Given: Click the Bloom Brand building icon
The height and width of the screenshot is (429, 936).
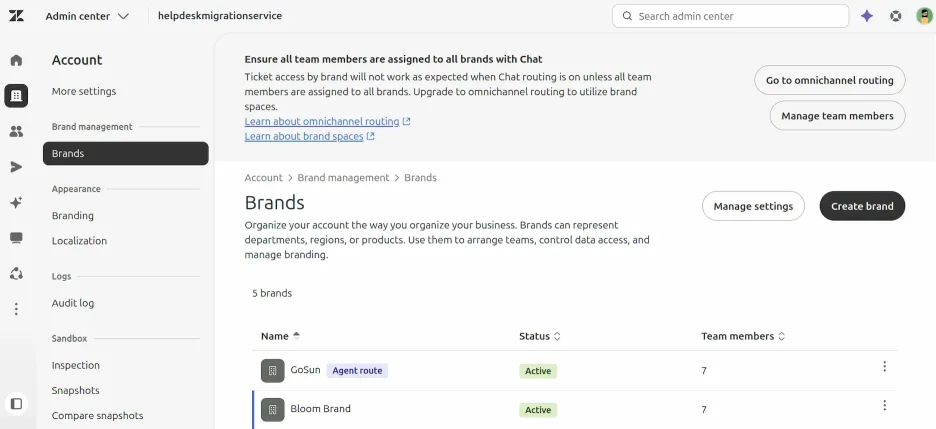Looking at the screenshot, I should pos(273,409).
